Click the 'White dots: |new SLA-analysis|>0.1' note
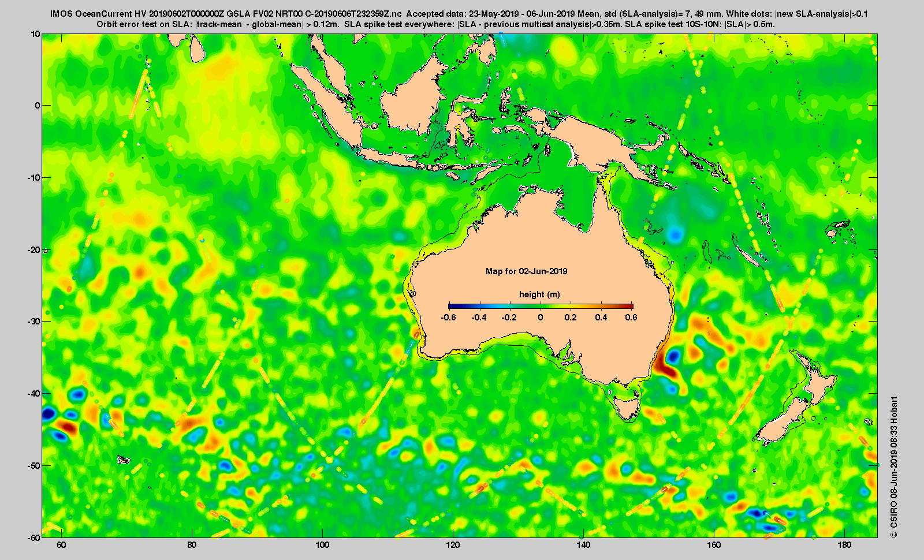 (x=797, y=13)
